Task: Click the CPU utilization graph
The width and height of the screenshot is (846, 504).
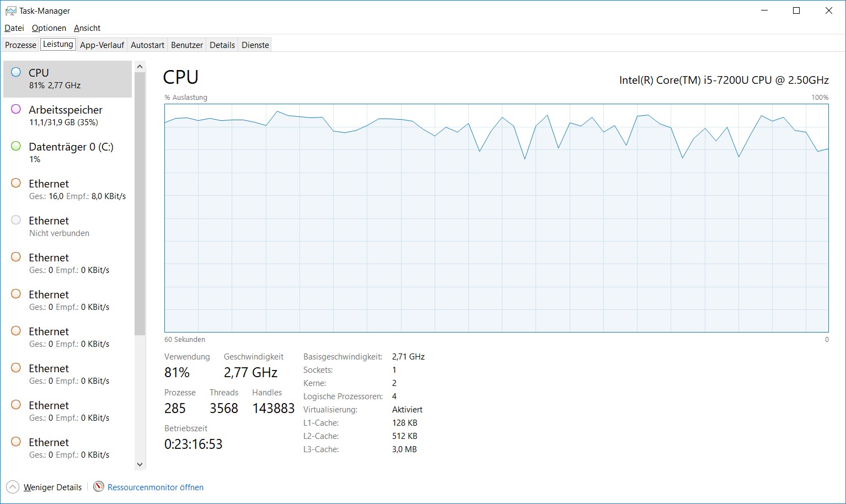Action: (x=496, y=218)
